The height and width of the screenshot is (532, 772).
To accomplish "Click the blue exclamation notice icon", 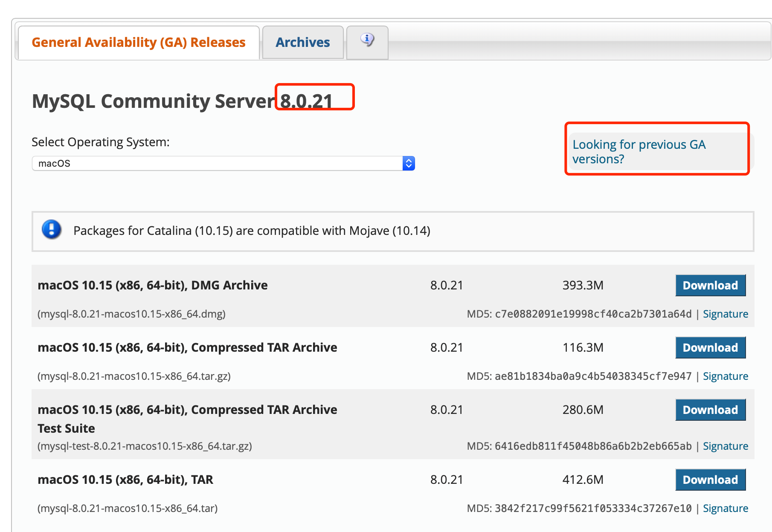I will click(52, 230).
